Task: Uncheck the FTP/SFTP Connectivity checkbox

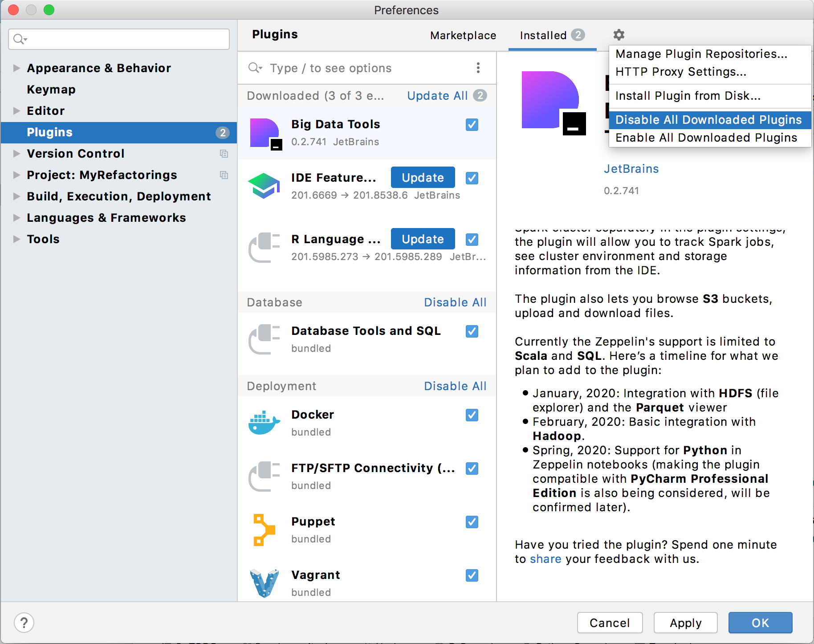Action: point(472,469)
